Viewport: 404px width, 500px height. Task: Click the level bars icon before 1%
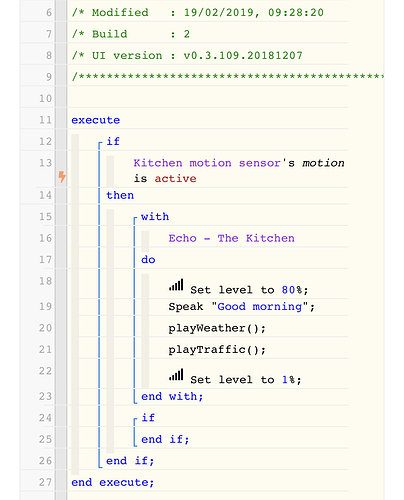[176, 375]
